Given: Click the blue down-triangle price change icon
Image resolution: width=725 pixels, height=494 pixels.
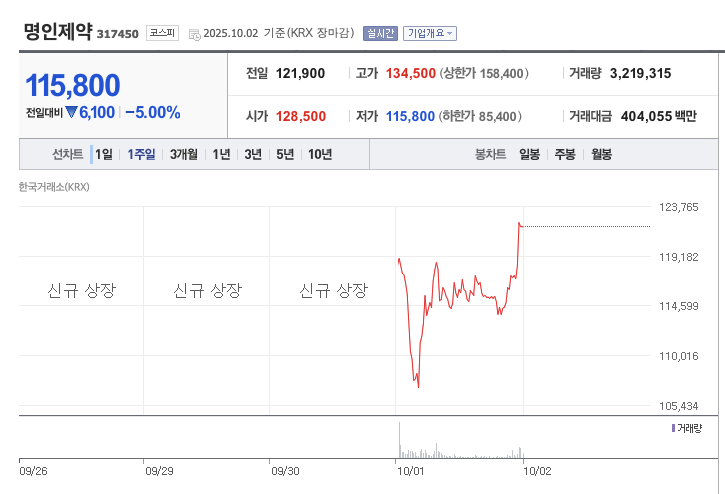Looking at the screenshot, I should coord(71,113).
